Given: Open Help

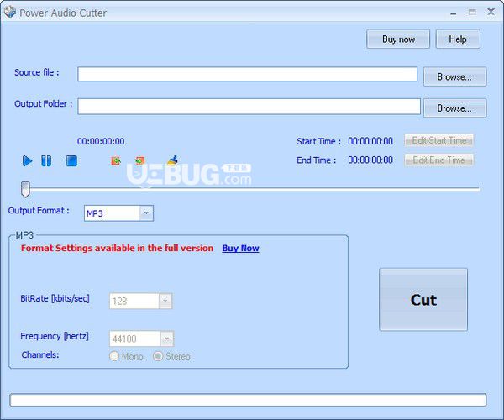Looking at the screenshot, I should click(x=458, y=39).
